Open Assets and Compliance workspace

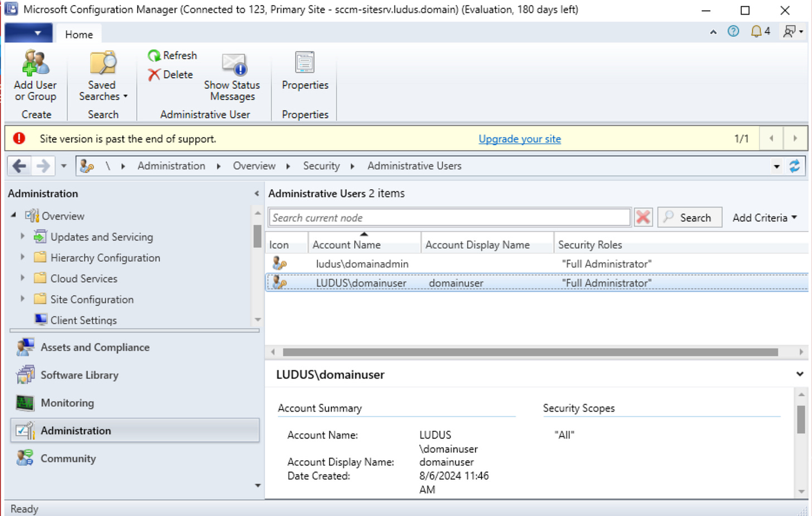(135, 347)
